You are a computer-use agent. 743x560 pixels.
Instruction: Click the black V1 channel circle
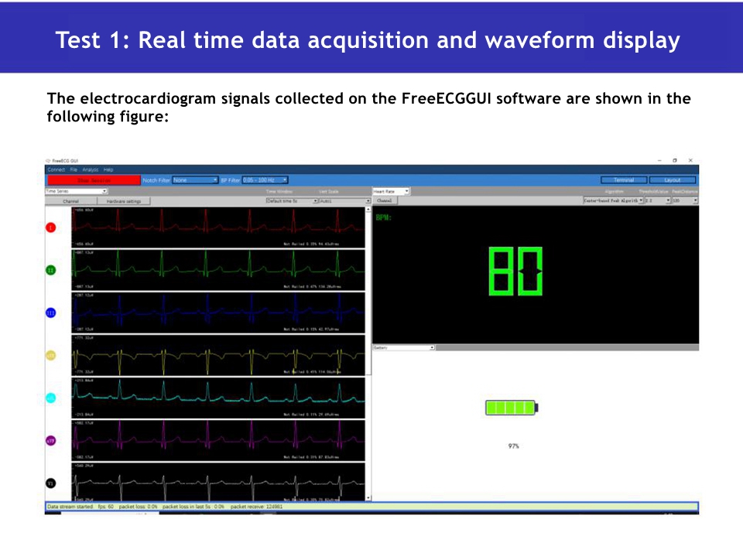(51, 483)
